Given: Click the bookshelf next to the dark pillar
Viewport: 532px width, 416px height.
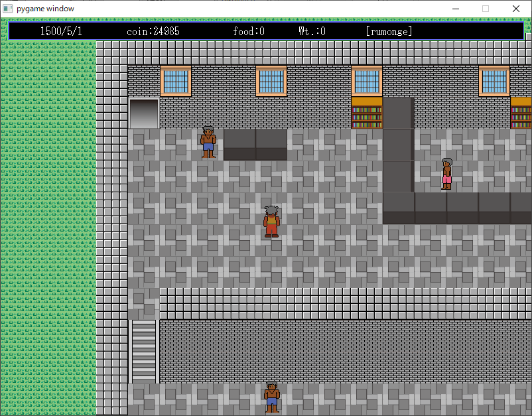Looking at the screenshot, I should pos(367,112).
